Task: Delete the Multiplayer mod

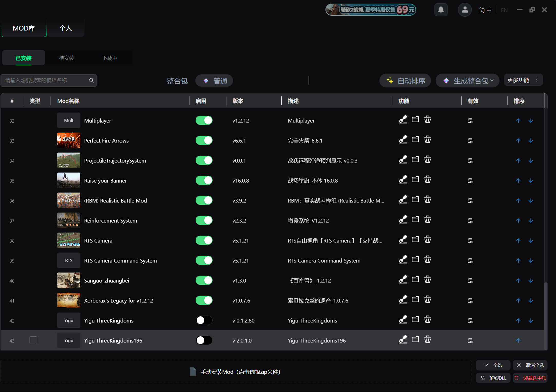Action: coord(428,119)
